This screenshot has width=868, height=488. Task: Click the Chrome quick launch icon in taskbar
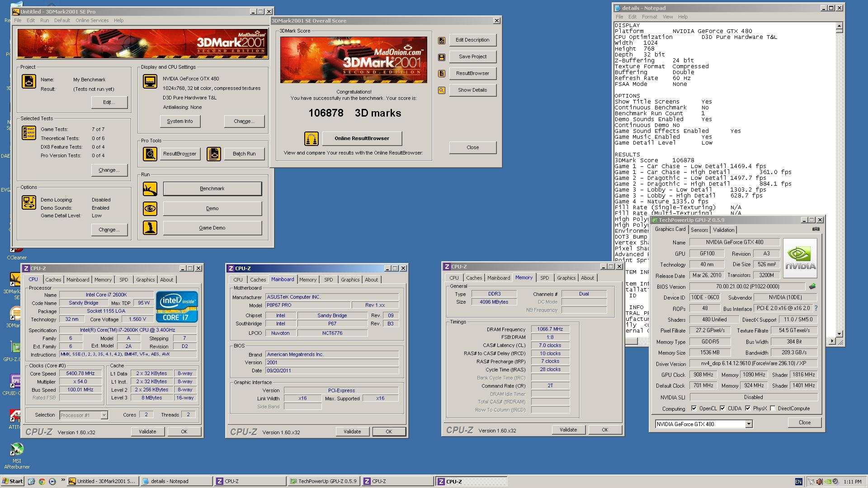(42, 481)
